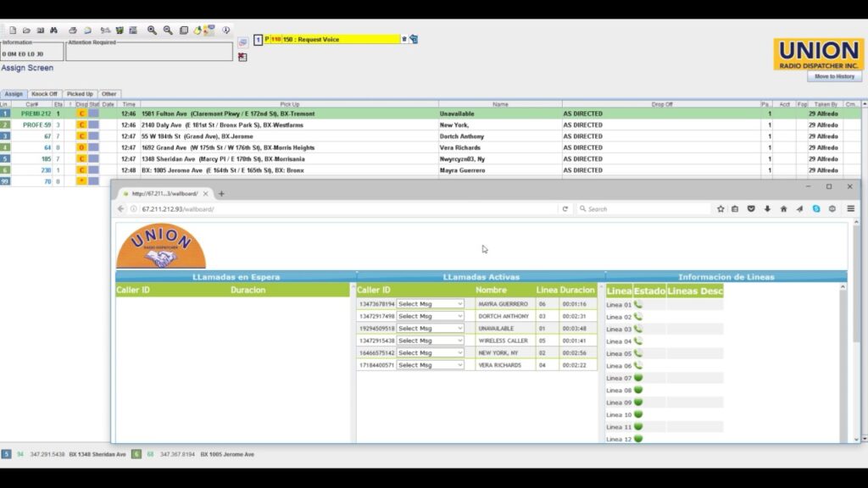Open Select Msg dropdown for Wireless Caller

431,341
